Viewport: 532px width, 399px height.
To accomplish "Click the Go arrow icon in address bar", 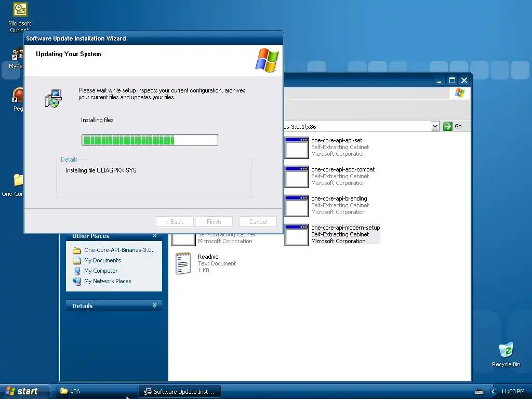I will coord(448,126).
